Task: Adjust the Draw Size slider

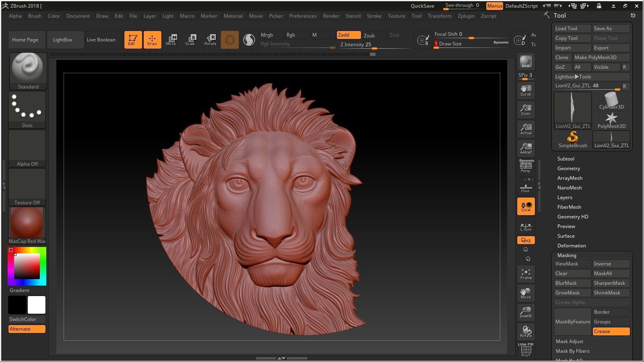Action: 471,44
